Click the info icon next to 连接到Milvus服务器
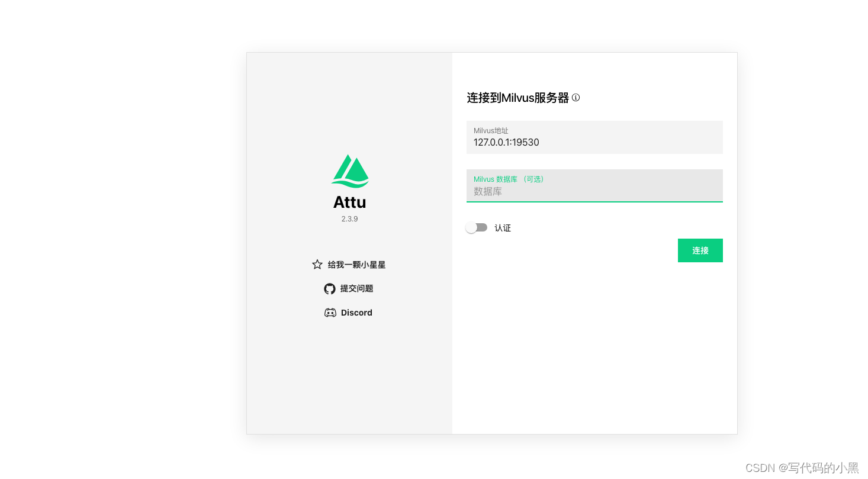This screenshot has height=479, width=868. [x=576, y=98]
